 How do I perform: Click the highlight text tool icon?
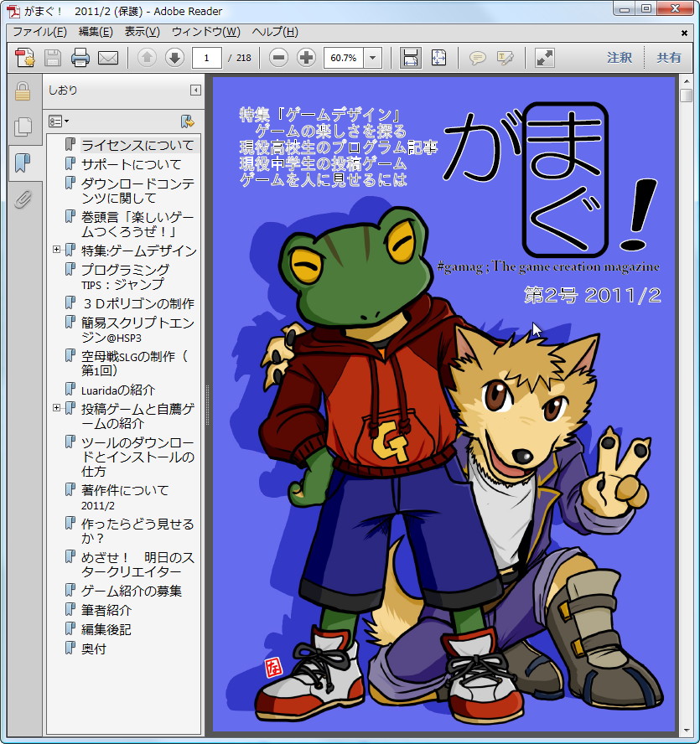[505, 58]
